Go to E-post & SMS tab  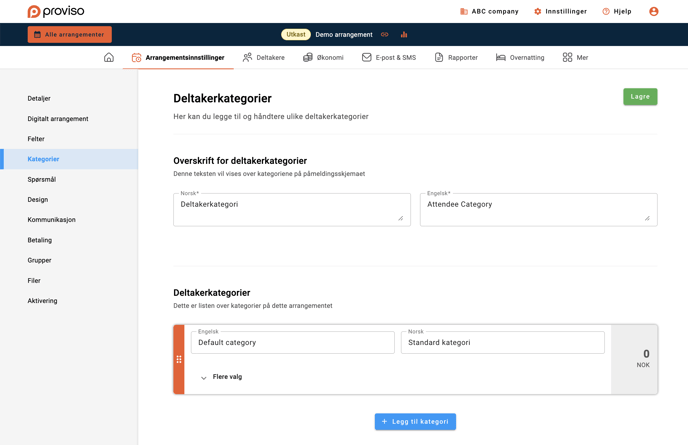389,58
